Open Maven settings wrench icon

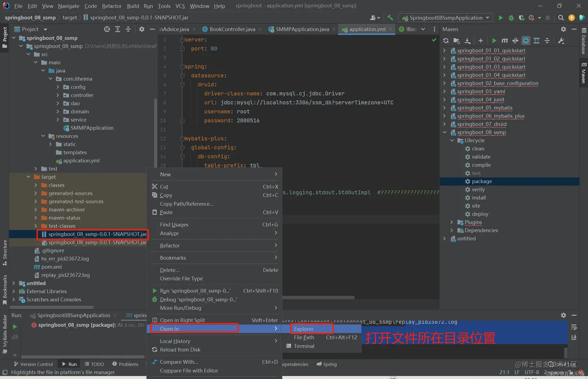(561, 41)
